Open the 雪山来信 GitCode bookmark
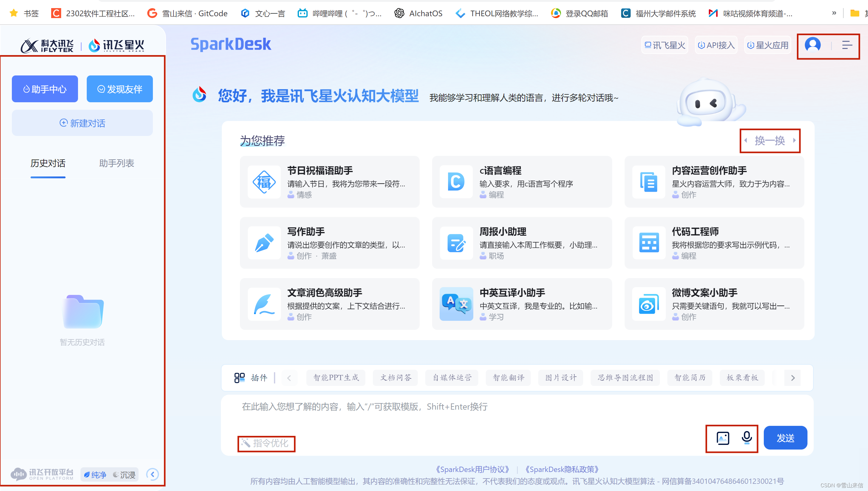Image resolution: width=868 pixels, height=491 pixels. [187, 13]
